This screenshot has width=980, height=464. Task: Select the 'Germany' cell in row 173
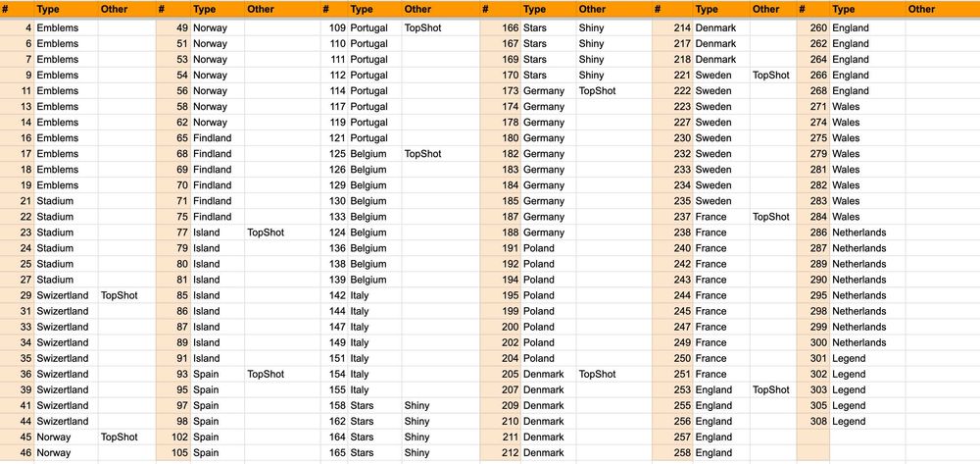tap(549, 90)
